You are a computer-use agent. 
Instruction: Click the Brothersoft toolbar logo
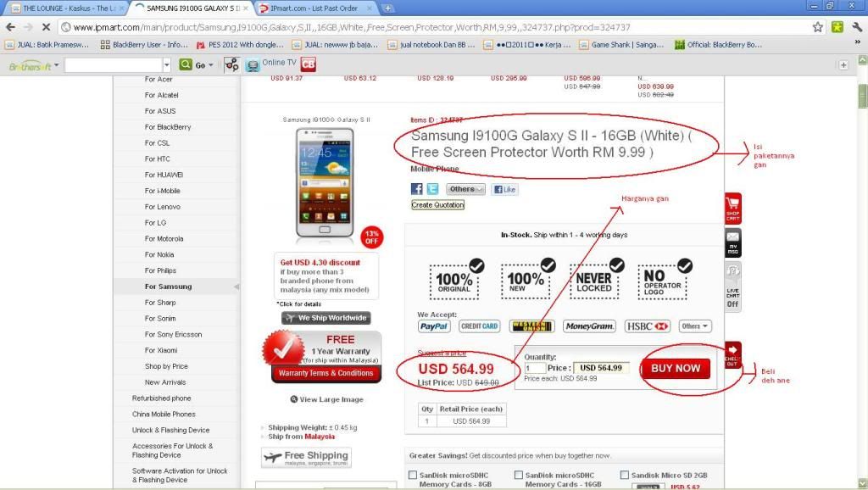31,66
